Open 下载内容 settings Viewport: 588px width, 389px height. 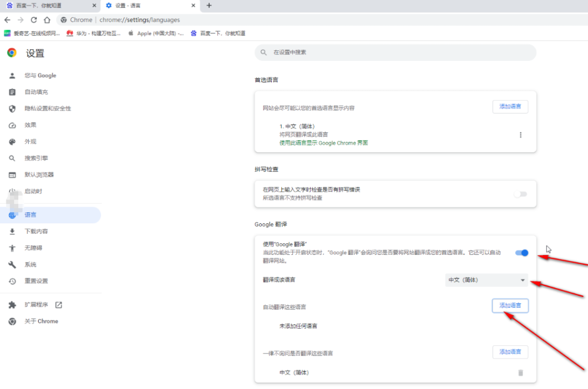pos(37,231)
